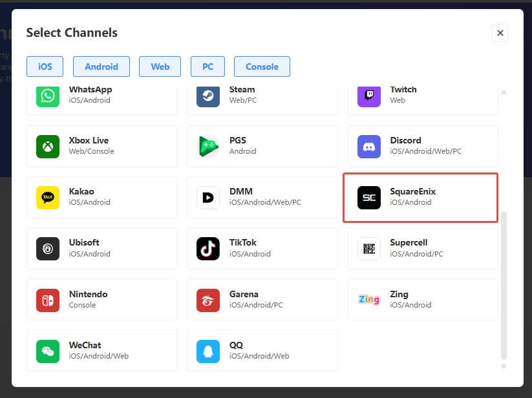Select the Kakao Talk icon
532x398 pixels.
click(x=48, y=197)
